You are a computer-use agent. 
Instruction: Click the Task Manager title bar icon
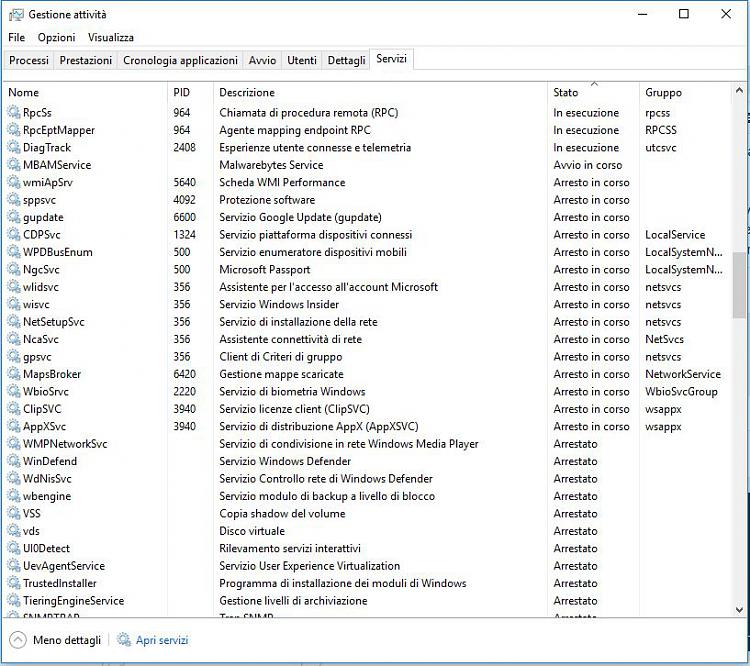pos(16,15)
